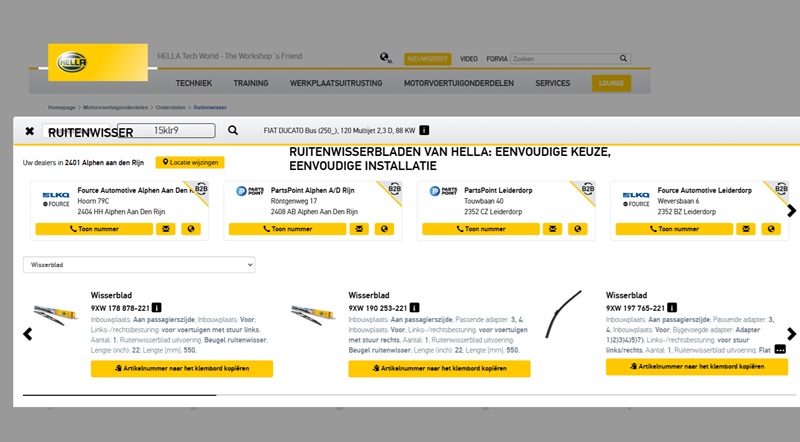The image size is (800, 442).
Task: Click LKQ Fource logo on Alphen card
Action: pyautogui.click(x=56, y=199)
